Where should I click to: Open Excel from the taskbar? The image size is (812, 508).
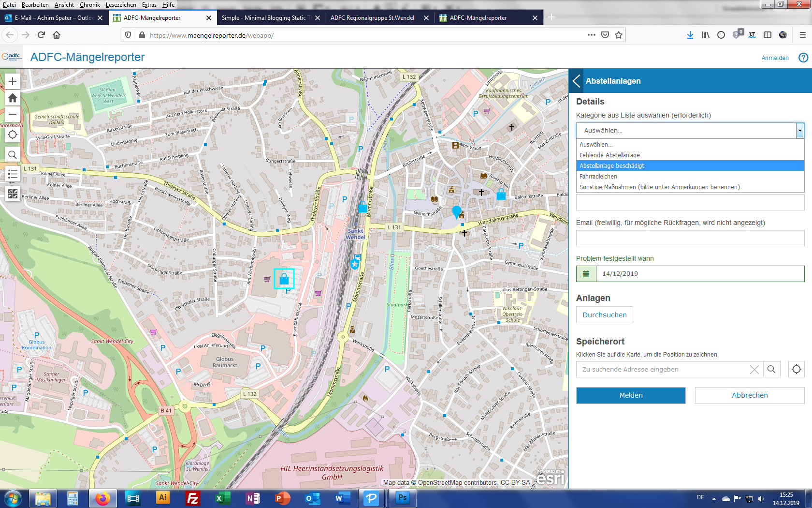coord(222,498)
